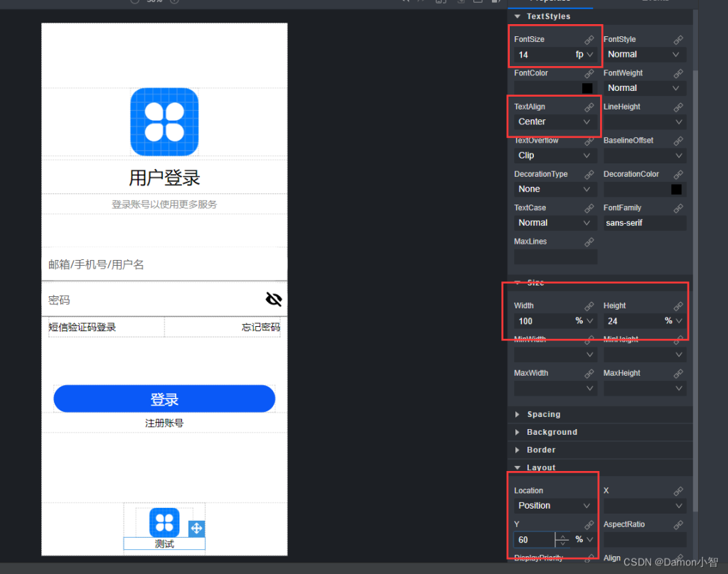This screenshot has width=728, height=574.
Task: Toggle password visibility eye on 密码 field
Action: pyautogui.click(x=272, y=299)
